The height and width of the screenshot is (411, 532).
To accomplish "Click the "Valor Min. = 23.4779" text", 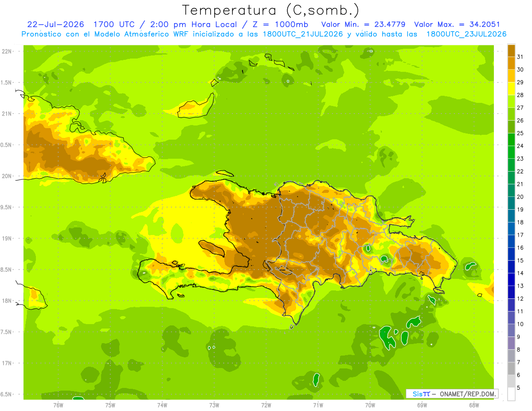I will pyautogui.click(x=364, y=24).
